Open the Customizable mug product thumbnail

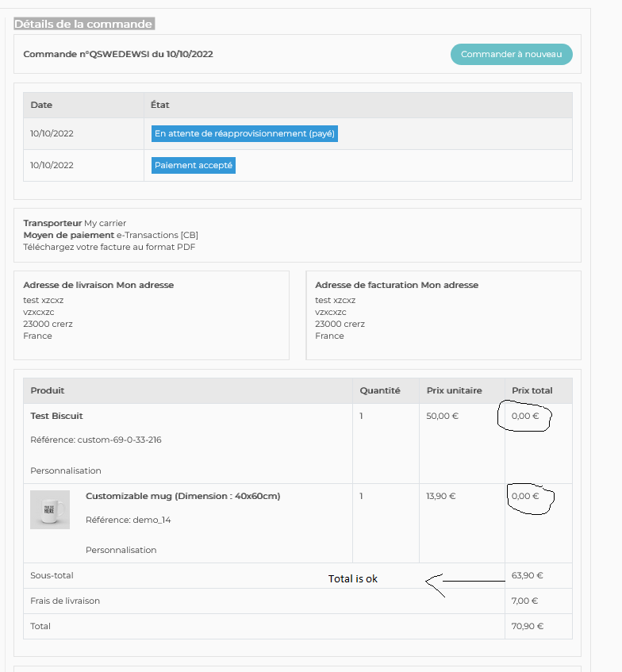[50, 509]
